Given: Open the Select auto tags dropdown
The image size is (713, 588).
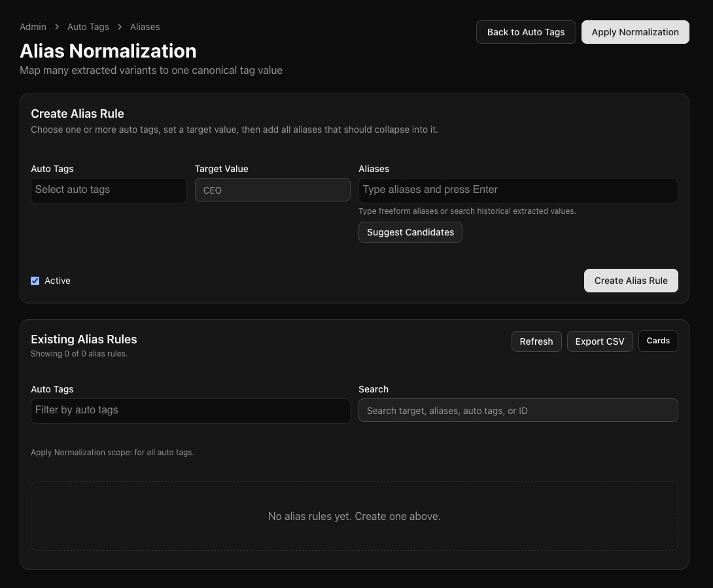Looking at the screenshot, I should (x=109, y=190).
